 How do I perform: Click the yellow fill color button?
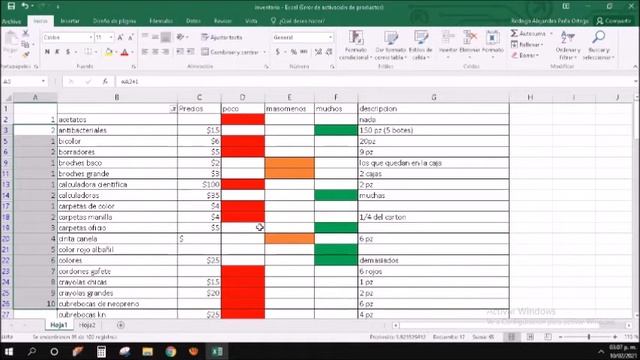coord(109,52)
